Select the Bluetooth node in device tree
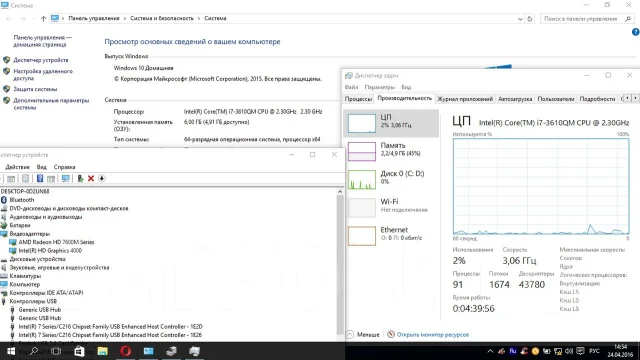 click(22, 200)
